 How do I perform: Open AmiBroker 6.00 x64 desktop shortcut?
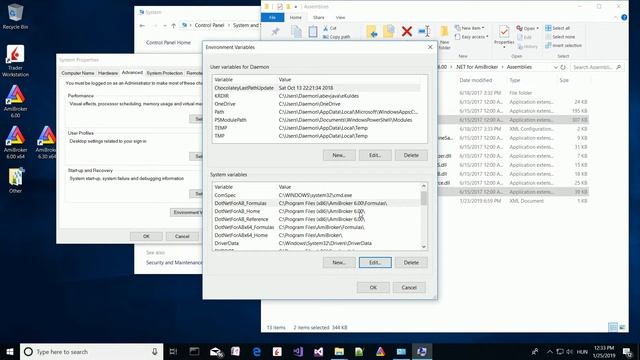15,142
